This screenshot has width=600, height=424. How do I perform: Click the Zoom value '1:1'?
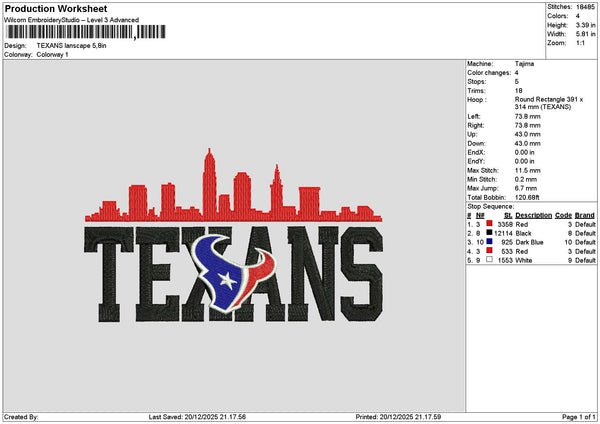coord(580,43)
